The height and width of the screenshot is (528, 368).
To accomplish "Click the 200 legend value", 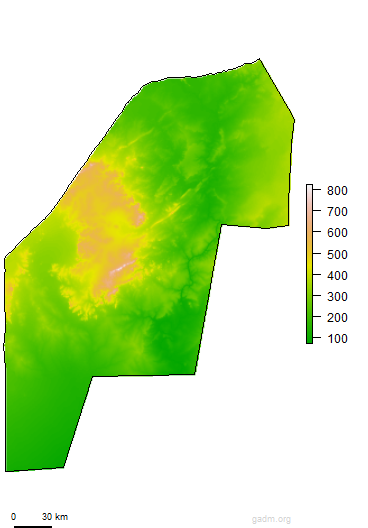I will click(x=337, y=318).
